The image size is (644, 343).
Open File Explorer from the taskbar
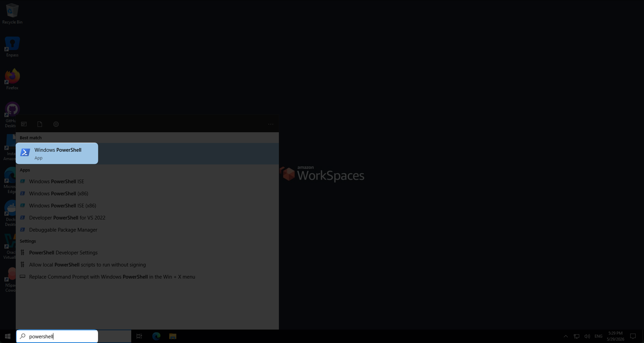pyautogui.click(x=172, y=336)
